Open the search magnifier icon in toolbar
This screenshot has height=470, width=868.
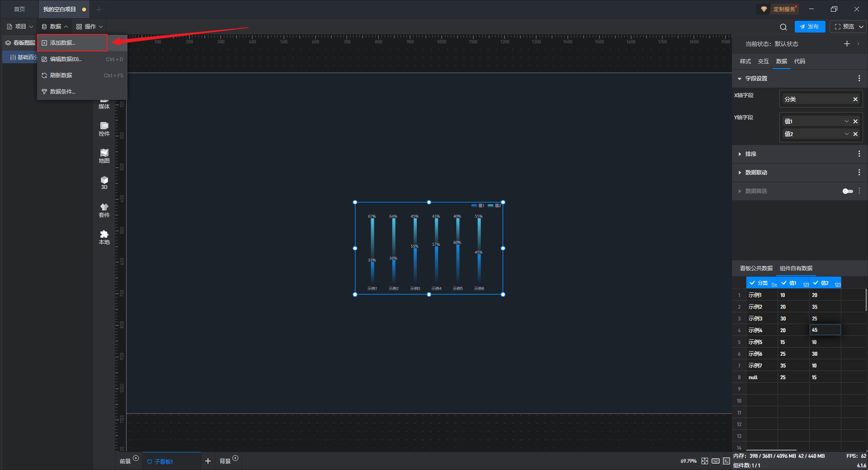click(x=783, y=27)
